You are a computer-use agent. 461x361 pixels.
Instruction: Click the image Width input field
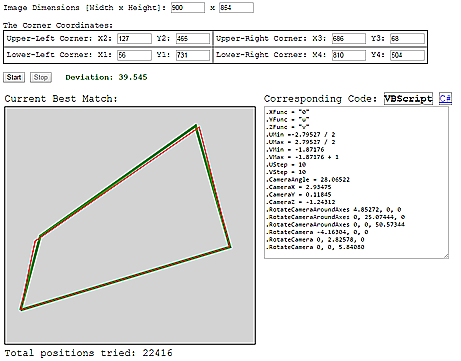[x=188, y=8]
